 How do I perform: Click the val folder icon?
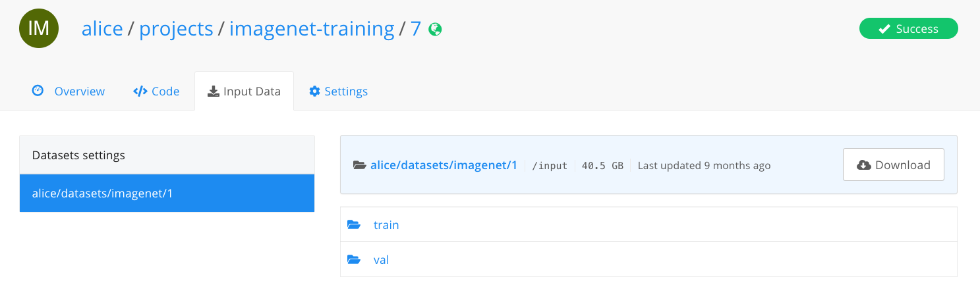point(354,260)
